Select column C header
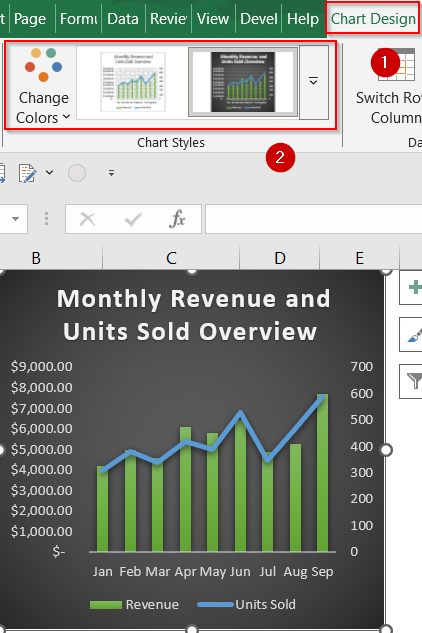Viewport: 422px width, 633px height. point(171,258)
